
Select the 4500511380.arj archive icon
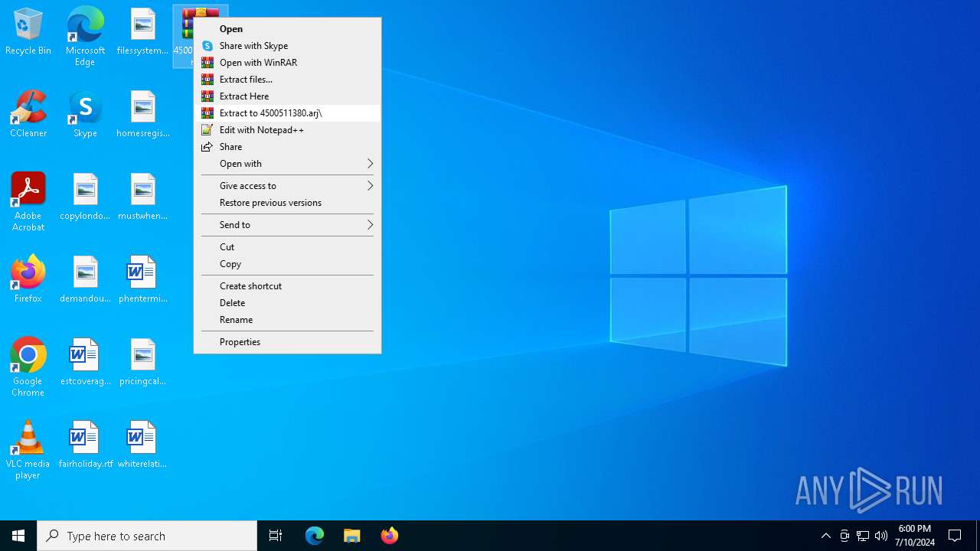tap(183, 34)
